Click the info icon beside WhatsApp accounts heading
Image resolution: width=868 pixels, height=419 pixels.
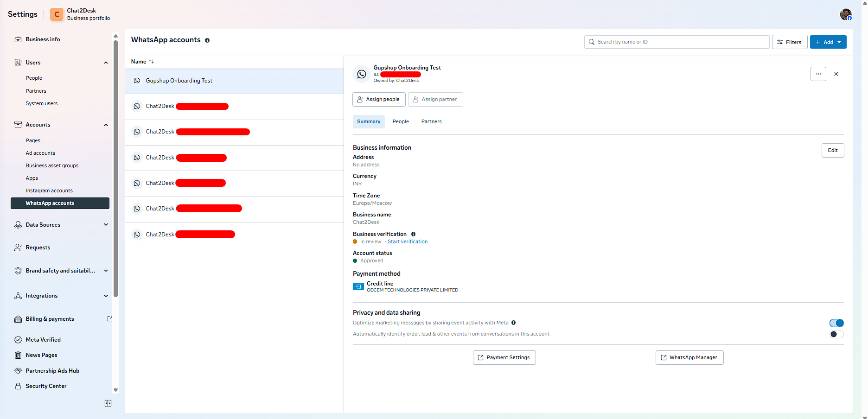[207, 40]
